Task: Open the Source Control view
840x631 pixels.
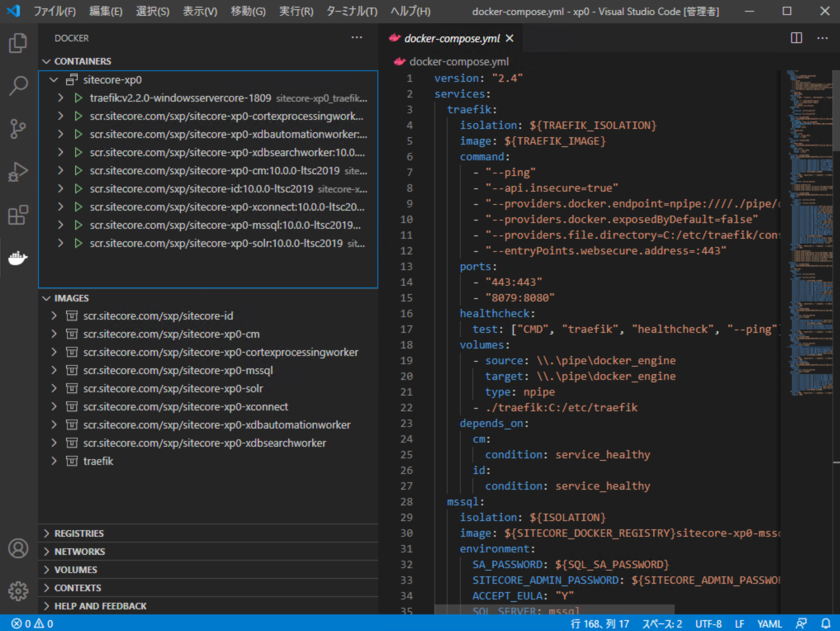Action: pyautogui.click(x=18, y=129)
